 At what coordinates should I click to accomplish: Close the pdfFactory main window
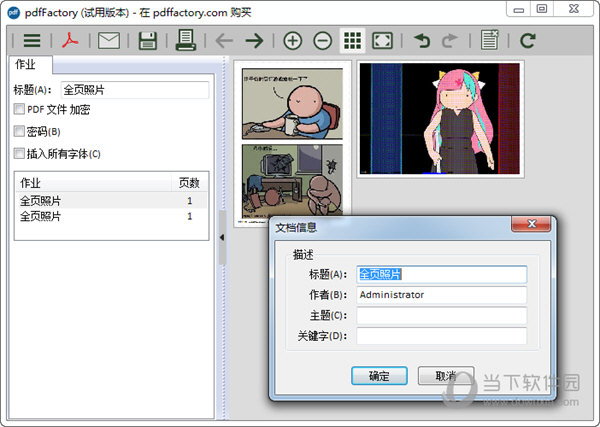tap(574, 9)
